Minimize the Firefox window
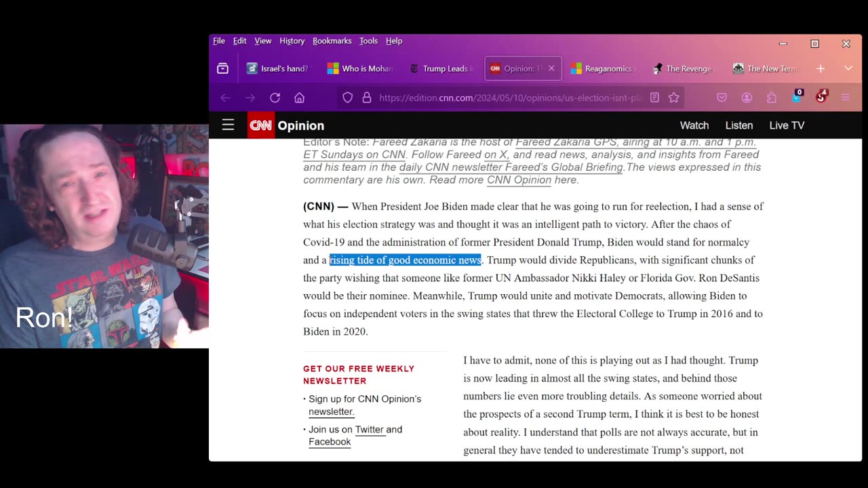 pos(783,43)
